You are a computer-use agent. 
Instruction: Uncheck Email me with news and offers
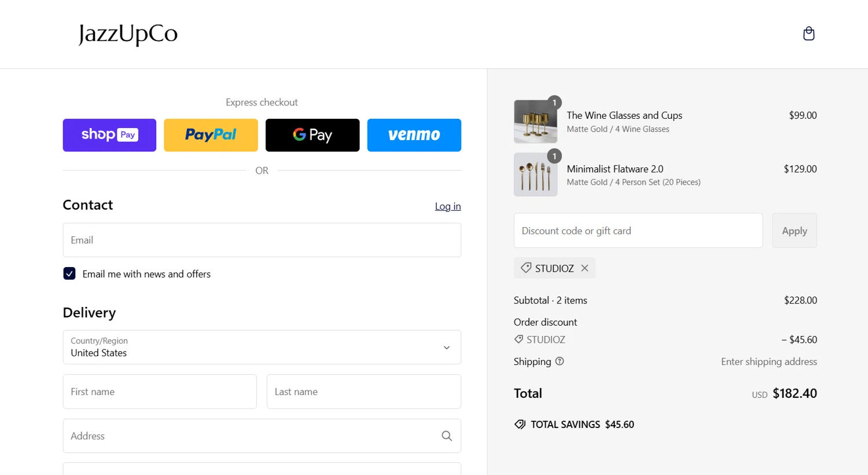(x=69, y=273)
